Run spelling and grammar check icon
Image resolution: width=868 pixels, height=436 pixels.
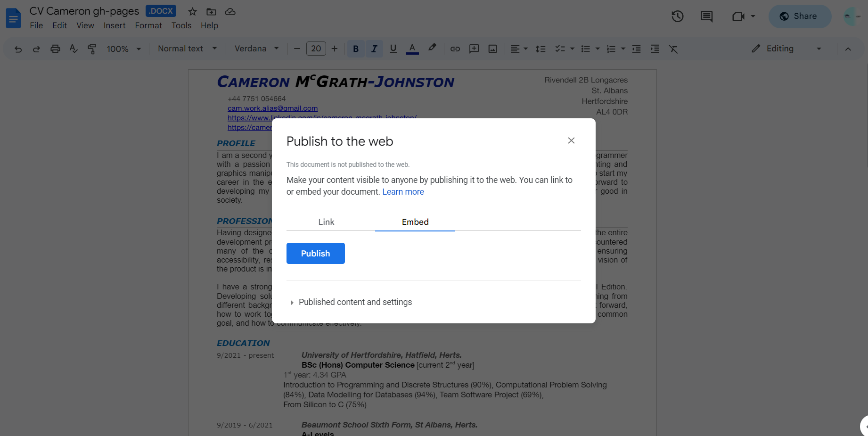(x=74, y=49)
